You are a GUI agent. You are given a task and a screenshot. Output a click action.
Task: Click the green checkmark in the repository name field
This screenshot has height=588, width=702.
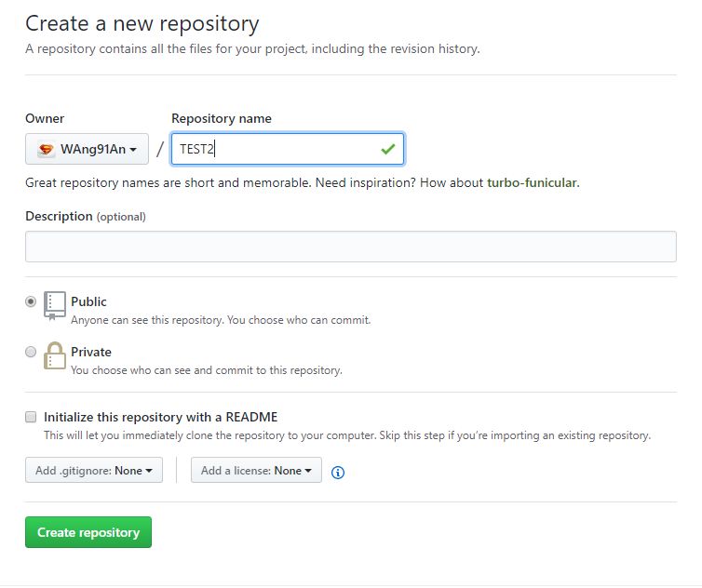pyautogui.click(x=387, y=149)
